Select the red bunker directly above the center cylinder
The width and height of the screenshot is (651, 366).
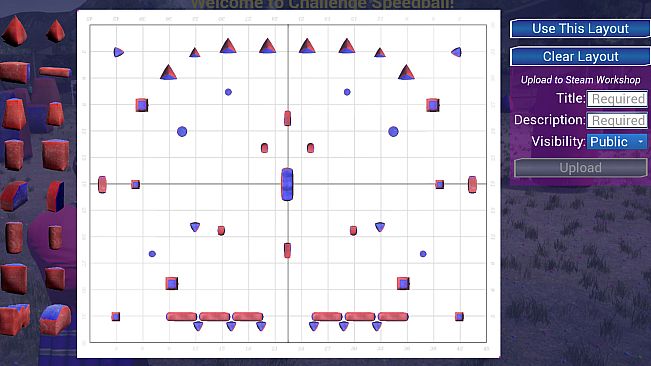click(287, 119)
